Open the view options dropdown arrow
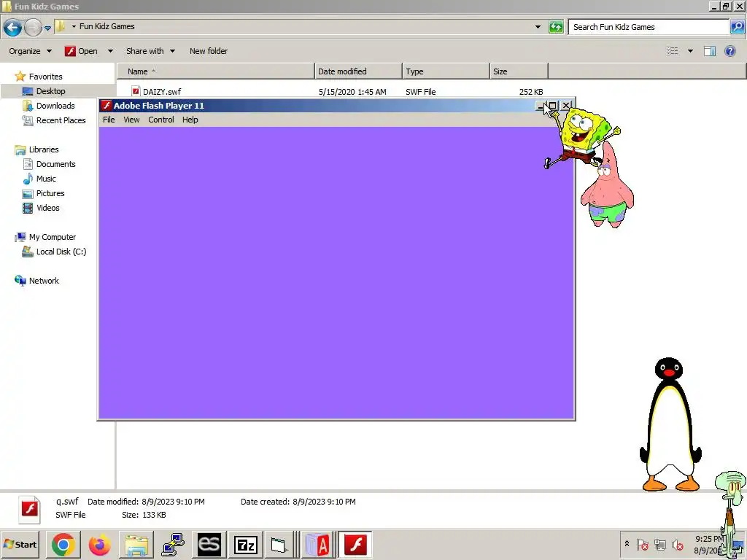 tap(690, 51)
